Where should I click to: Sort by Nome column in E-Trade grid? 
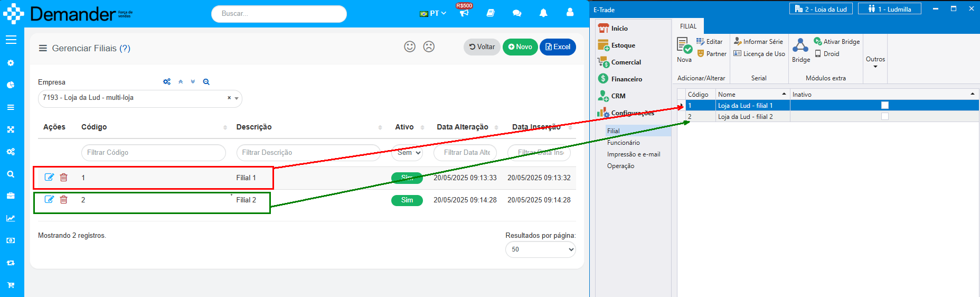click(x=752, y=94)
